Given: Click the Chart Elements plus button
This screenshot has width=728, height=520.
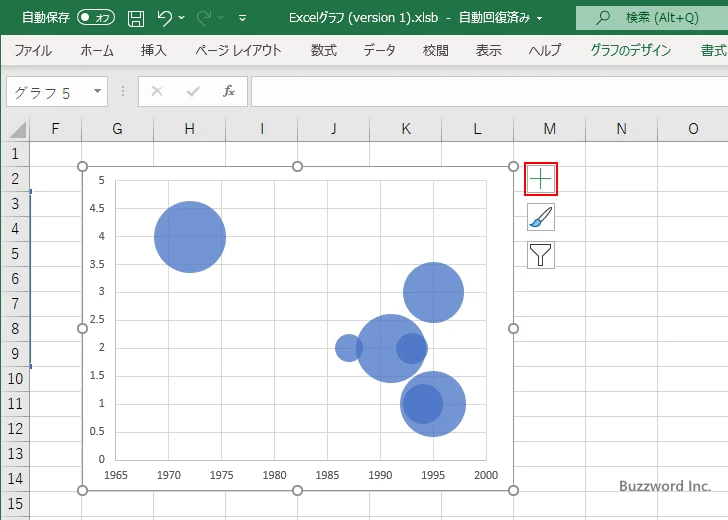Looking at the screenshot, I should coord(540,179).
